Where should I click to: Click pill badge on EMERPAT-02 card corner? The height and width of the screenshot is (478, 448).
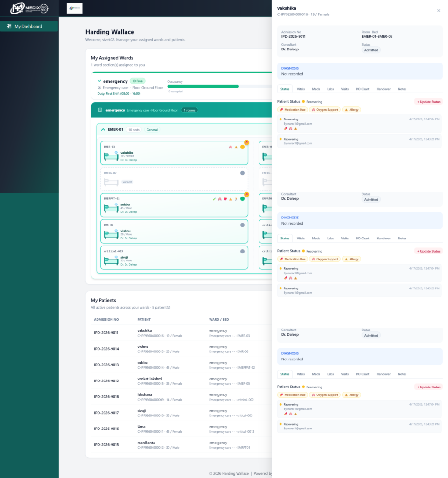(x=246, y=194)
